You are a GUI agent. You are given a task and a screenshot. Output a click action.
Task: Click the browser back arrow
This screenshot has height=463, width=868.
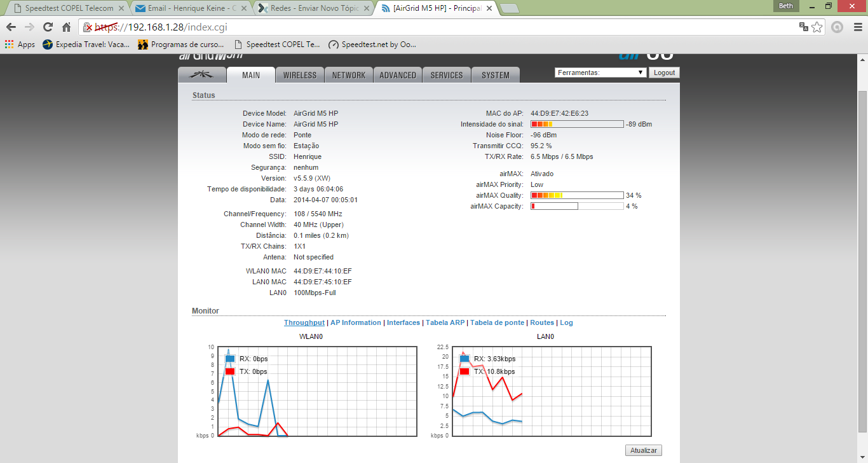pos(11,27)
